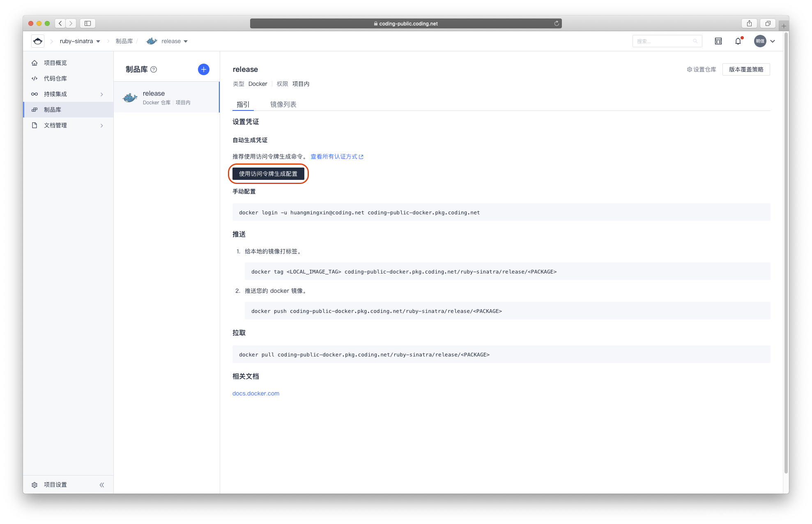Select 代码仓库 in the sidebar
This screenshot has height=524, width=812.
(55, 78)
